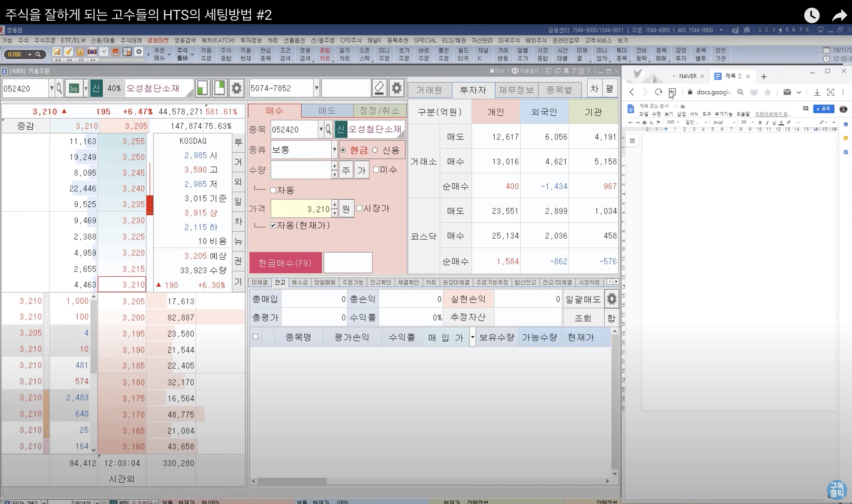Open the account number 5074-7852 dropdown
Viewport: 852px width, 504px height.
[x=316, y=88]
